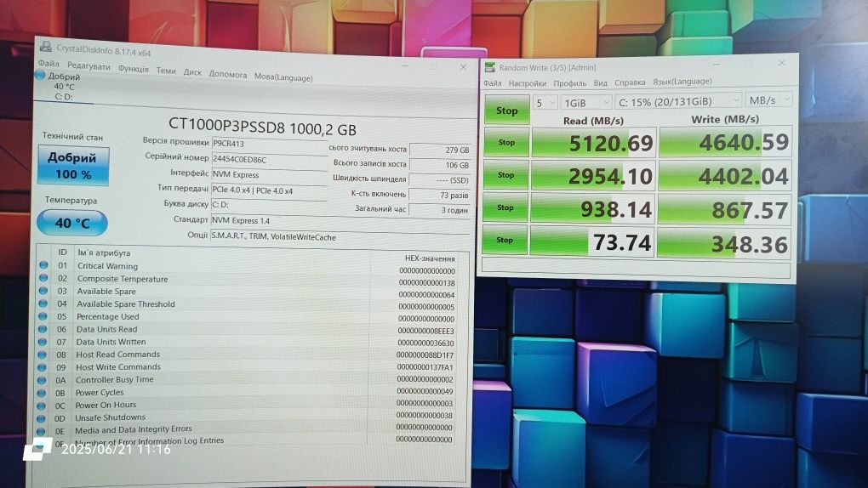The image size is (868, 488).
Task: Open the test count dropdown showing 5
Action: pos(545,103)
